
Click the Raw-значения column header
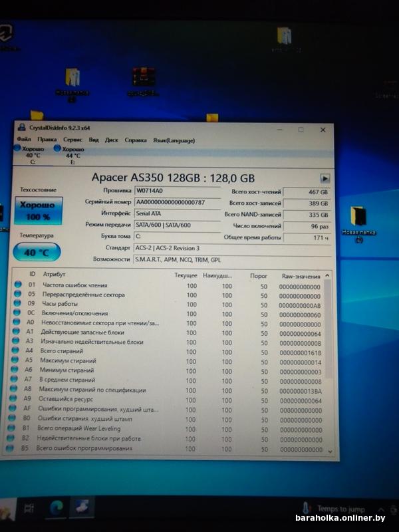(x=301, y=277)
